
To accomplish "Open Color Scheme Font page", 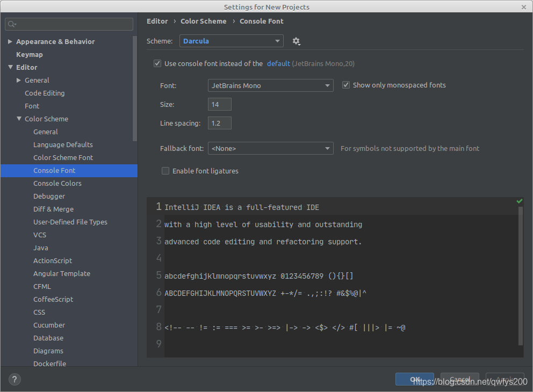I will 63,158.
